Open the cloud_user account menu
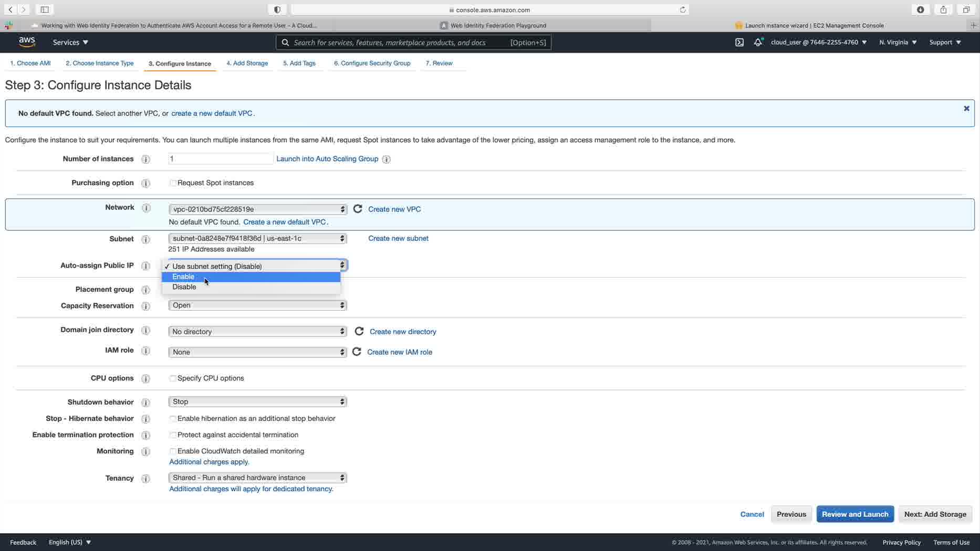 (819, 42)
